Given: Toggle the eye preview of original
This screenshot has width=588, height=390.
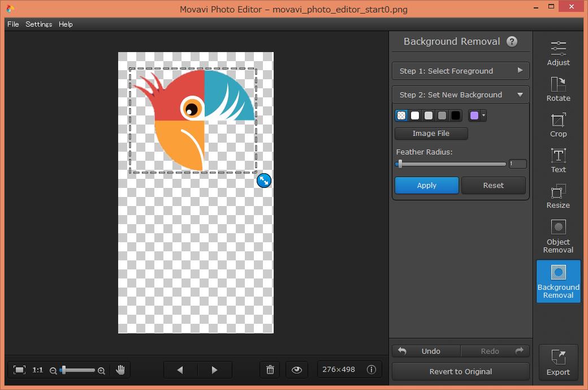Looking at the screenshot, I should (x=297, y=370).
